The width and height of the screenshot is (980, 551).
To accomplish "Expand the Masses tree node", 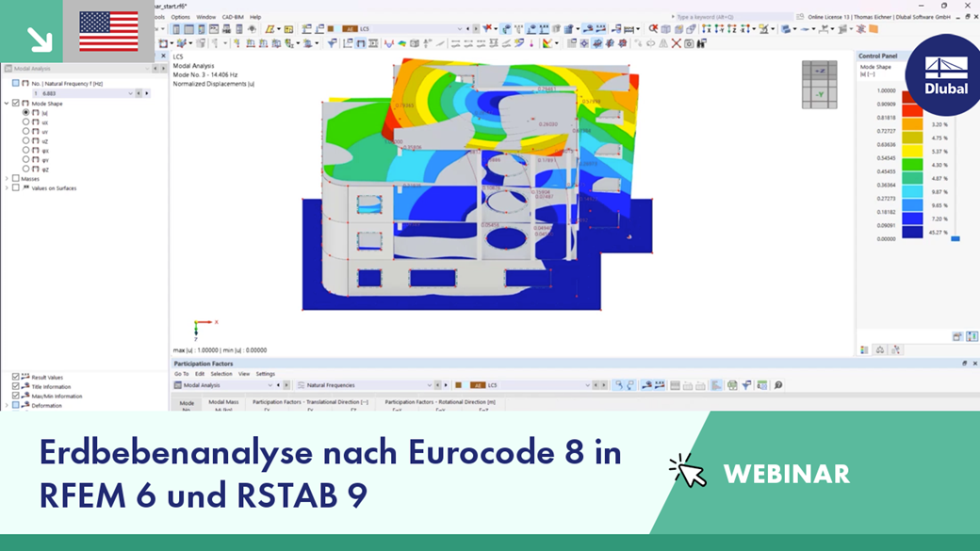I will 7,179.
